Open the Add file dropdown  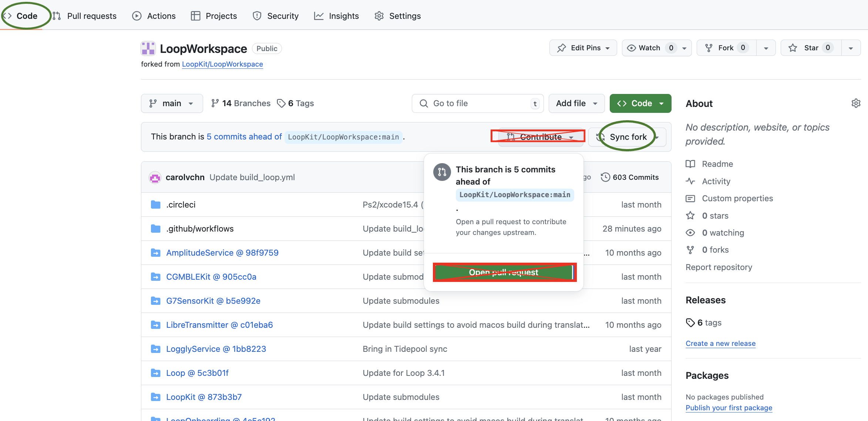(576, 103)
